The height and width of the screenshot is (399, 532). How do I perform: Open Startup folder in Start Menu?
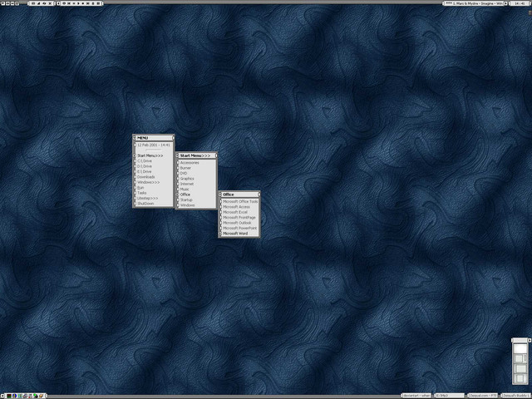[196, 199]
